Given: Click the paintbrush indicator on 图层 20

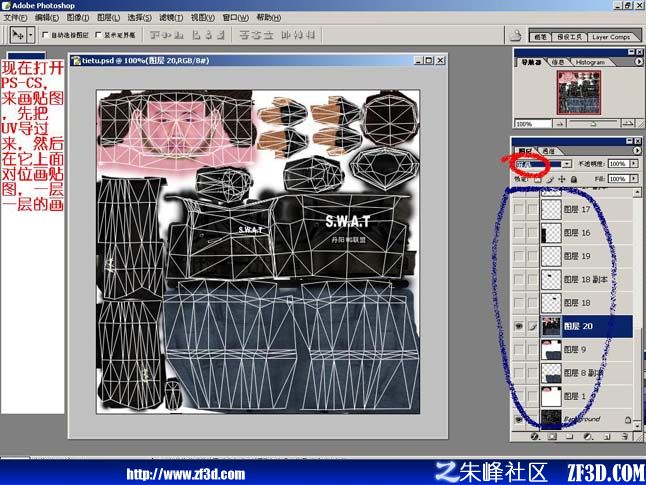Looking at the screenshot, I should click(532, 326).
